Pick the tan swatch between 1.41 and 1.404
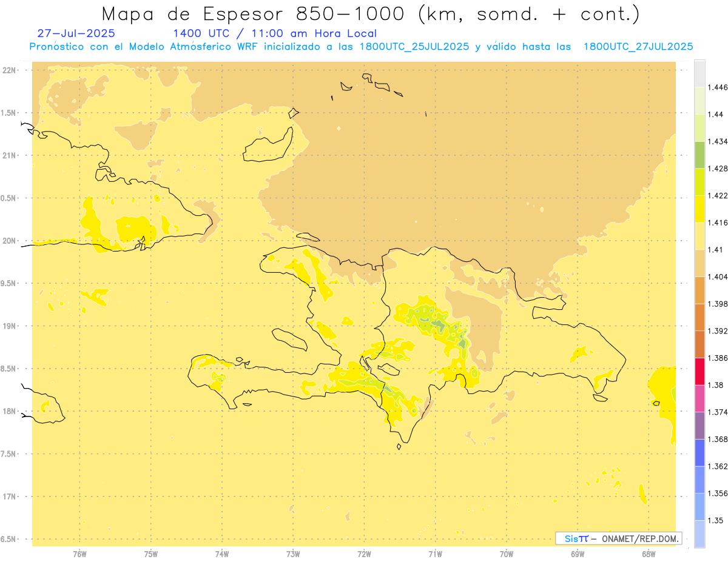The height and width of the screenshot is (562, 728). (699, 263)
